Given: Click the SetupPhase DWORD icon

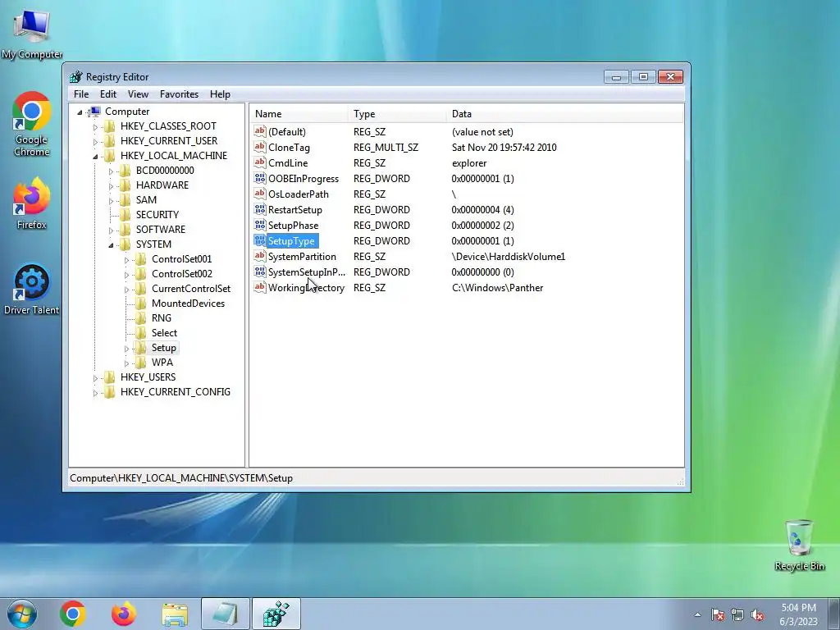Looking at the screenshot, I should (260, 225).
